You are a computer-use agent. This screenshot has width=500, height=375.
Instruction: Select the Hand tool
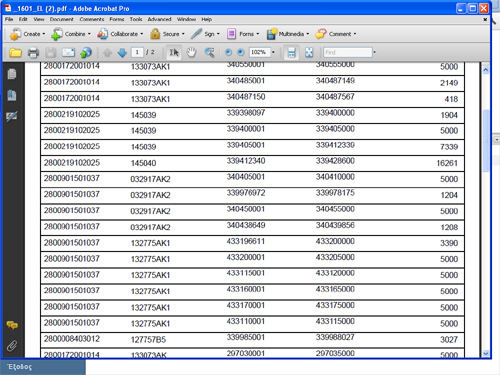191,53
